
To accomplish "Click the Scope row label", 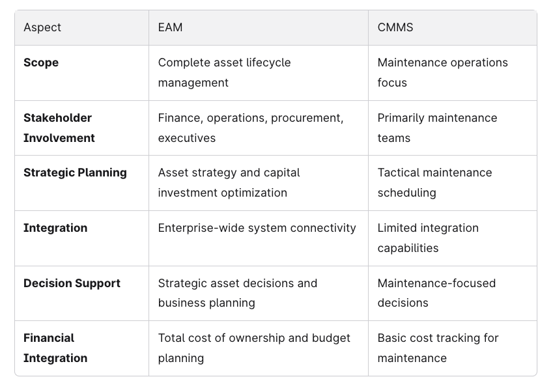I will pos(41,63).
